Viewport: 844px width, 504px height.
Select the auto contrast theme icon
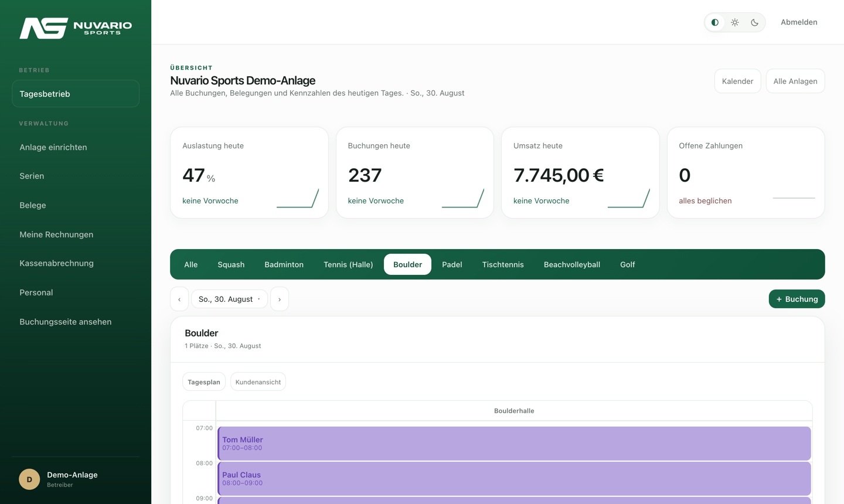715,22
